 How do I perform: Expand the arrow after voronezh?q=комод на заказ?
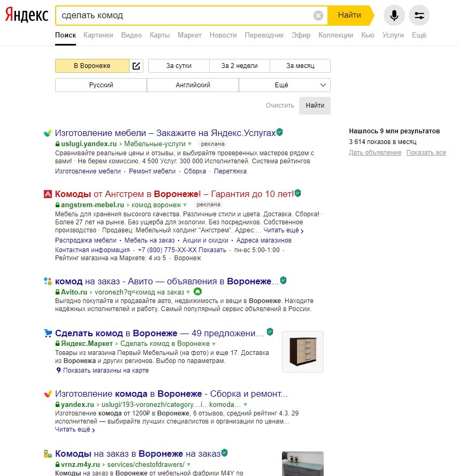coord(188,292)
